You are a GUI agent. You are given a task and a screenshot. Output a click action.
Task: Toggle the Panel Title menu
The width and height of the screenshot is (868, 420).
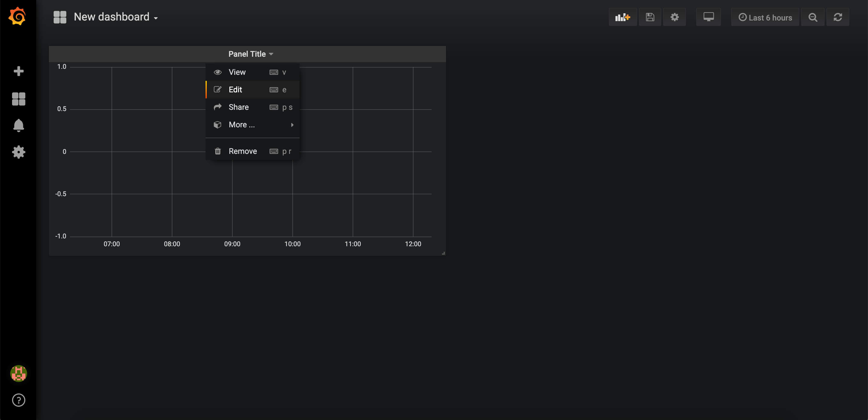click(251, 54)
